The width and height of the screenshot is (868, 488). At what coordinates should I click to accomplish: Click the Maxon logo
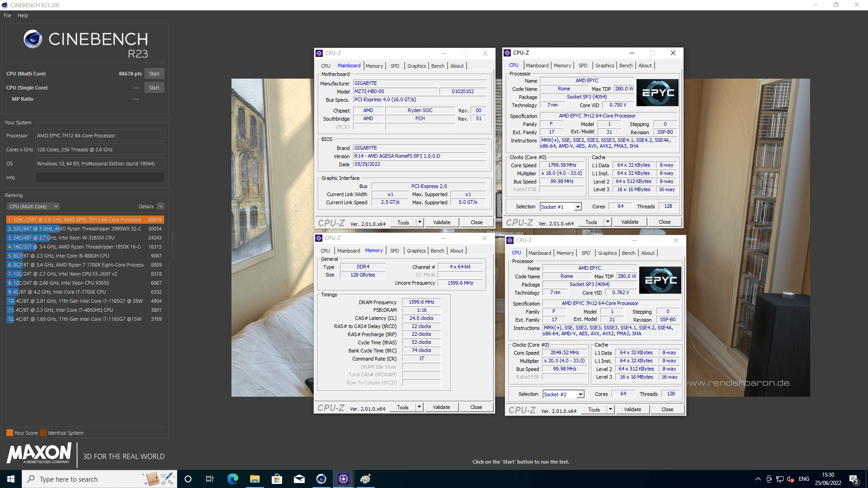(39, 453)
